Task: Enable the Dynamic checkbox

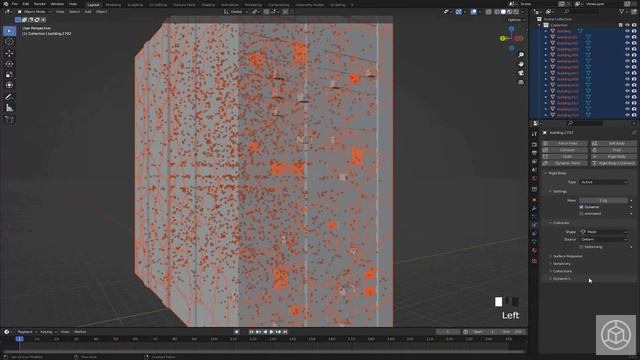Action: (x=581, y=207)
